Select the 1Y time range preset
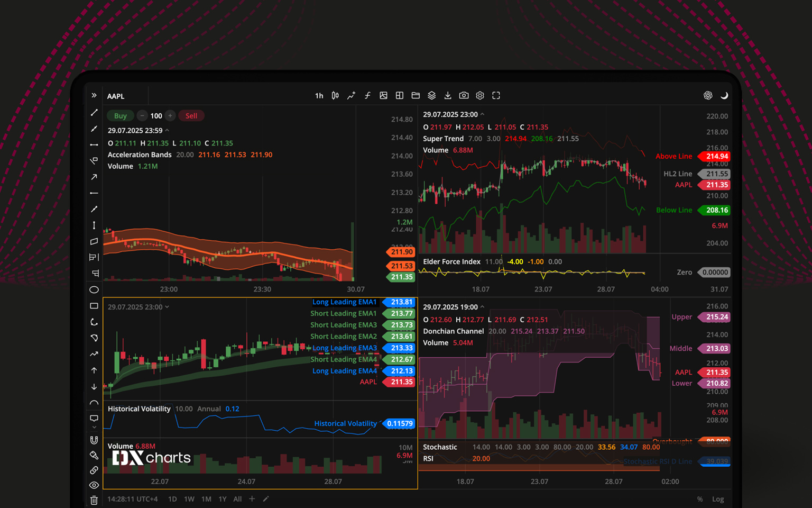Image resolution: width=812 pixels, height=508 pixels. [223, 499]
